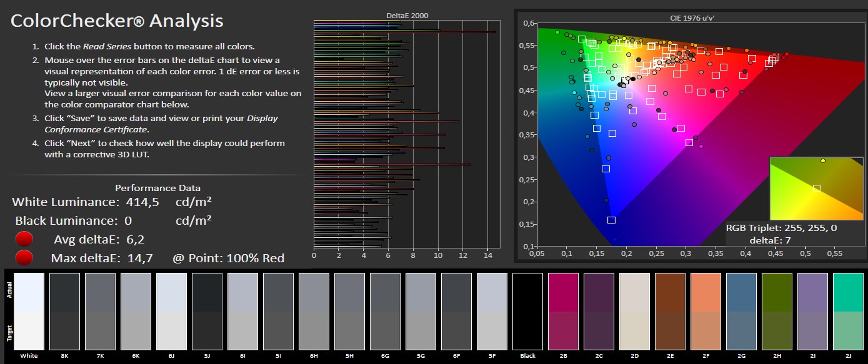Choose the 2F orange swatch

(x=706, y=311)
